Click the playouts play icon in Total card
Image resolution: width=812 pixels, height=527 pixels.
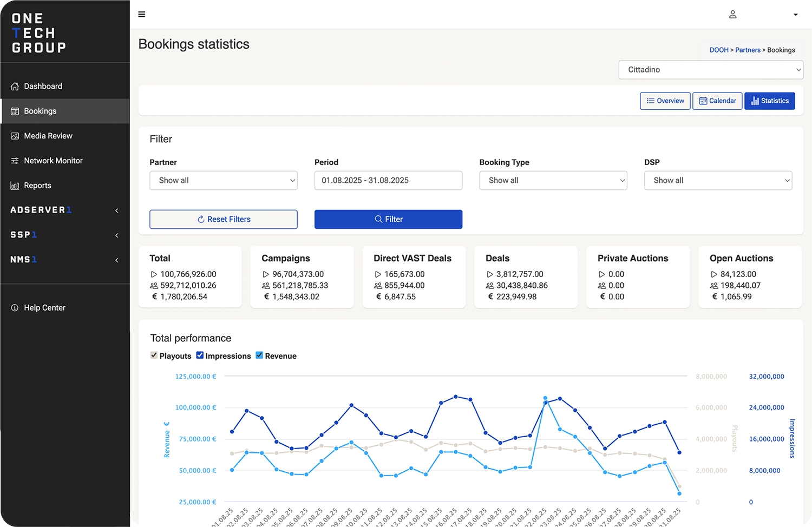[154, 275]
